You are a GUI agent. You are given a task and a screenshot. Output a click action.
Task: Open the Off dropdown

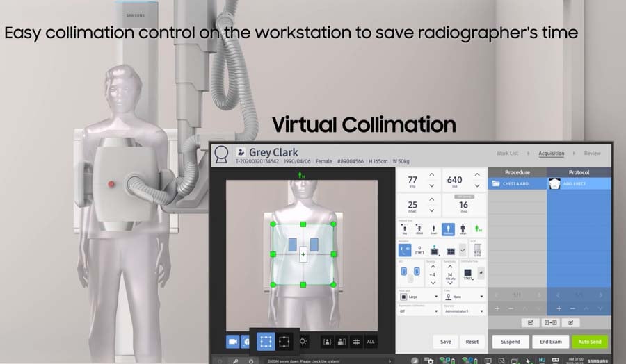[x=419, y=311]
